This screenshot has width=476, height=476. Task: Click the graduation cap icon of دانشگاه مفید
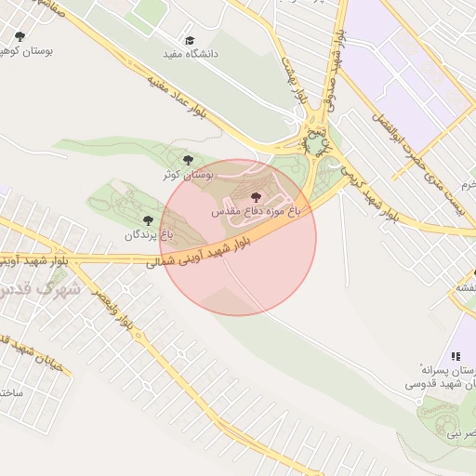[x=190, y=41]
